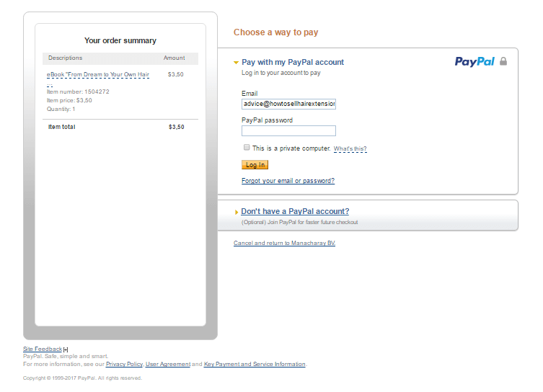The width and height of the screenshot is (543, 392).
Task: Open the What's this? help link
Action: pos(350,148)
